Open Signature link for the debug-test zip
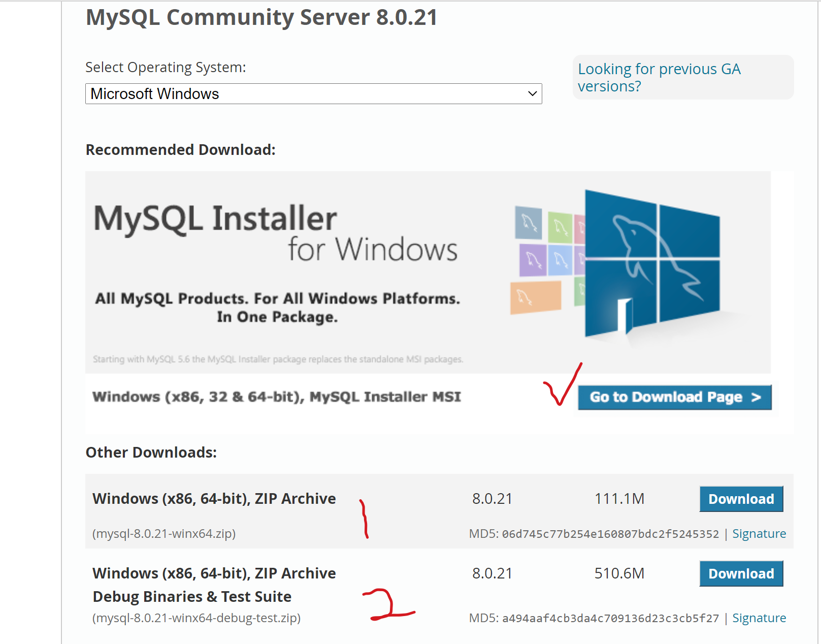Viewport: 821px width, 644px height. (x=759, y=618)
